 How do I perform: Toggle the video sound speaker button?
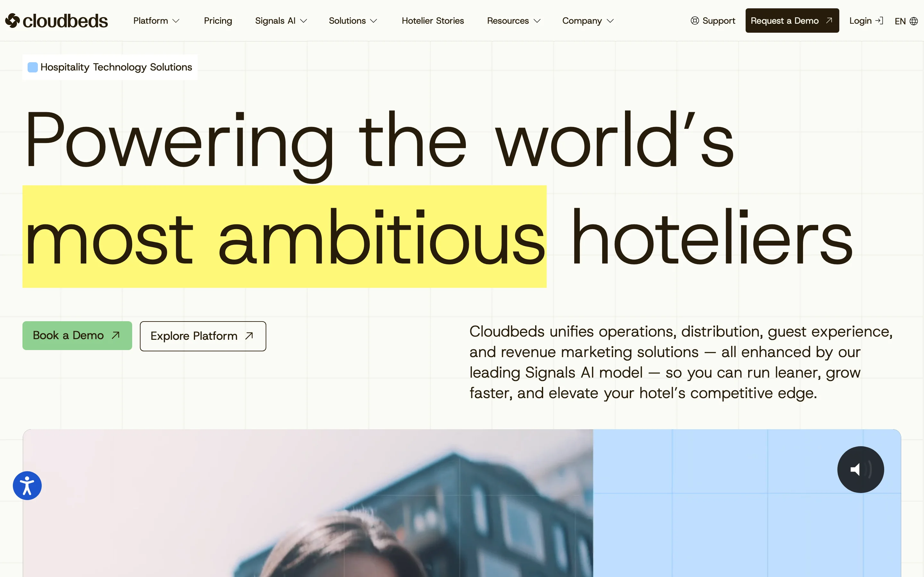coord(860,469)
